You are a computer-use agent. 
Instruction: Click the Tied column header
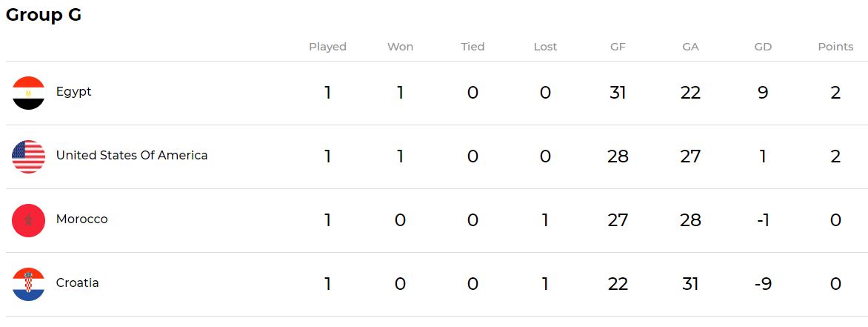click(473, 47)
